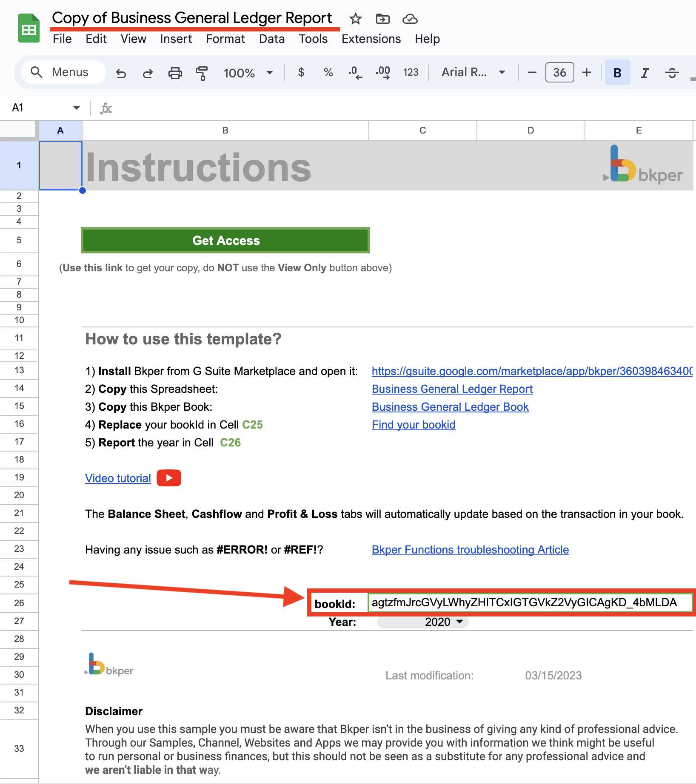This screenshot has width=696, height=784.
Task: Open the Extensions menu
Action: [x=371, y=39]
